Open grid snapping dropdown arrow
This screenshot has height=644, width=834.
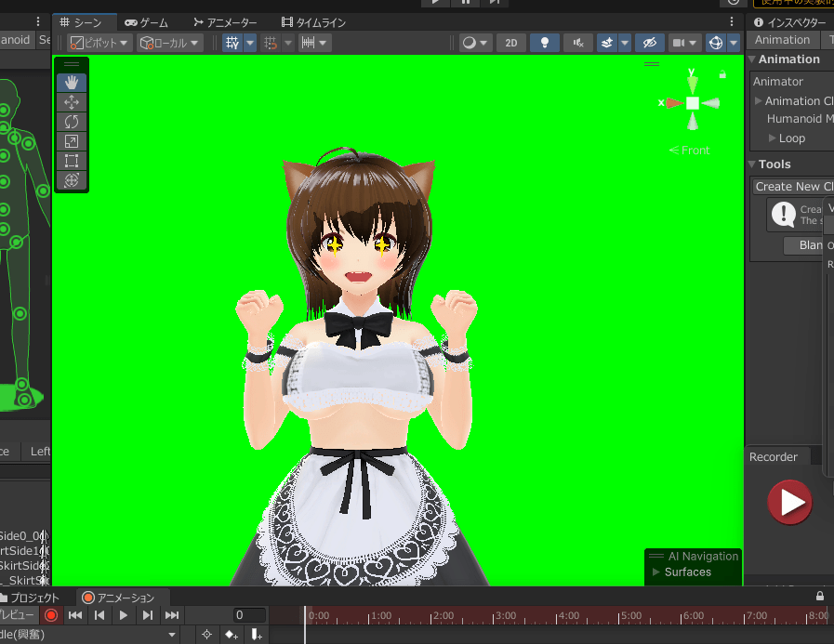click(x=250, y=43)
